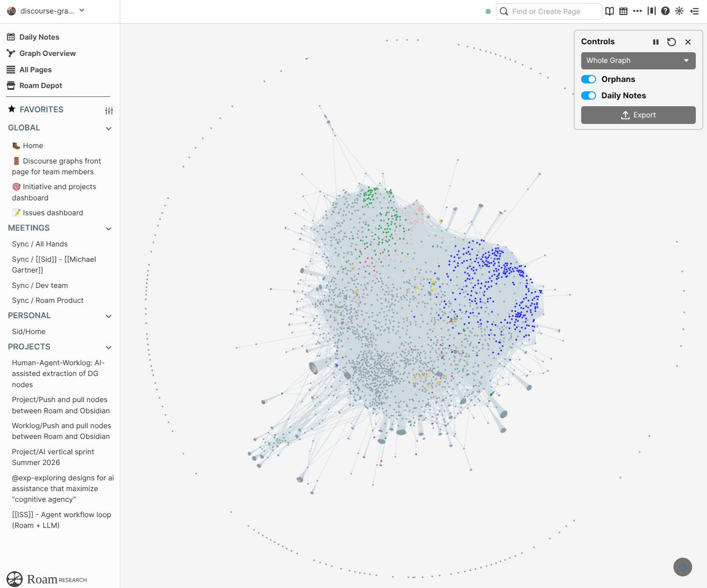
Task: Open Worklog/Push and pull nodes page
Action: (x=62, y=431)
